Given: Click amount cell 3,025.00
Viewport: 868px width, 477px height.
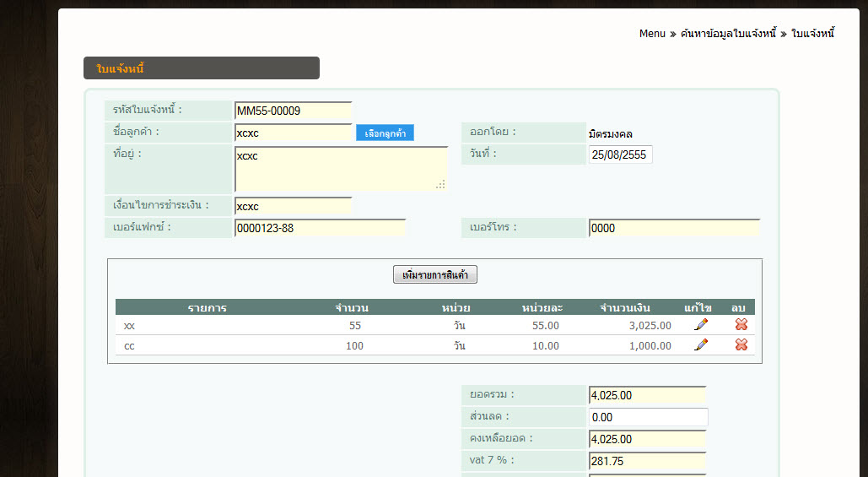Looking at the screenshot, I should click(x=650, y=326).
